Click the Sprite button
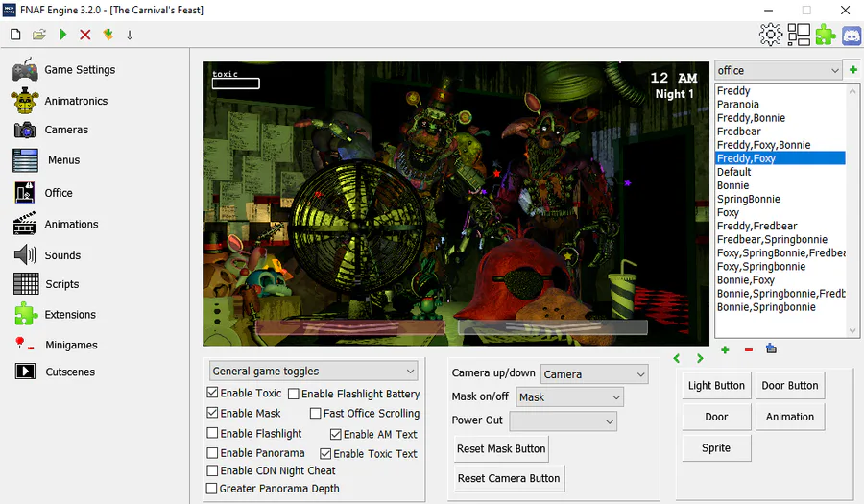The image size is (864, 504). [x=716, y=448]
